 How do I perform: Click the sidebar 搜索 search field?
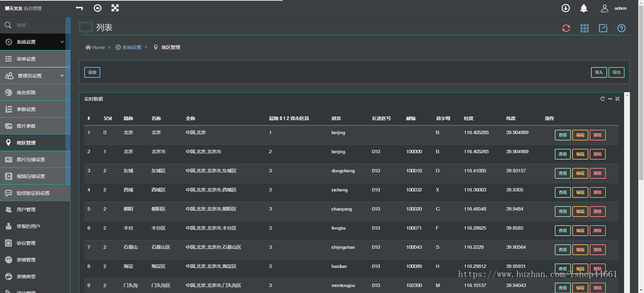[x=38, y=25]
